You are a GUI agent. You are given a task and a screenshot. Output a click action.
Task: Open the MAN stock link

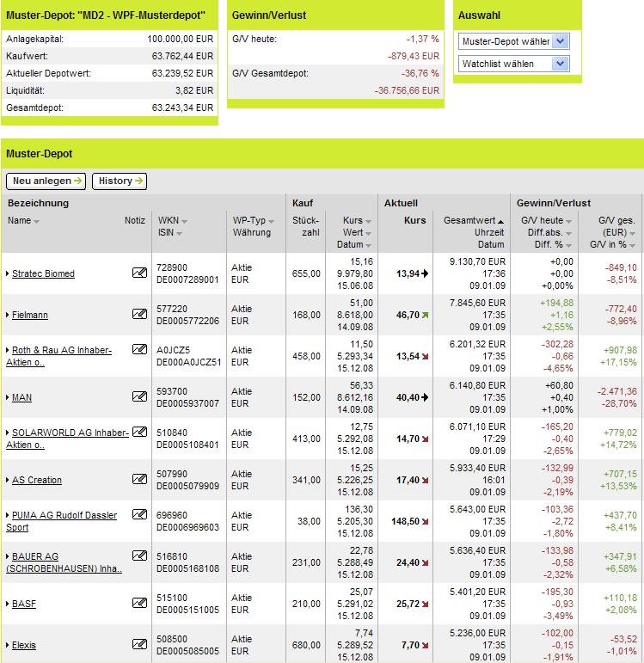pos(21,397)
